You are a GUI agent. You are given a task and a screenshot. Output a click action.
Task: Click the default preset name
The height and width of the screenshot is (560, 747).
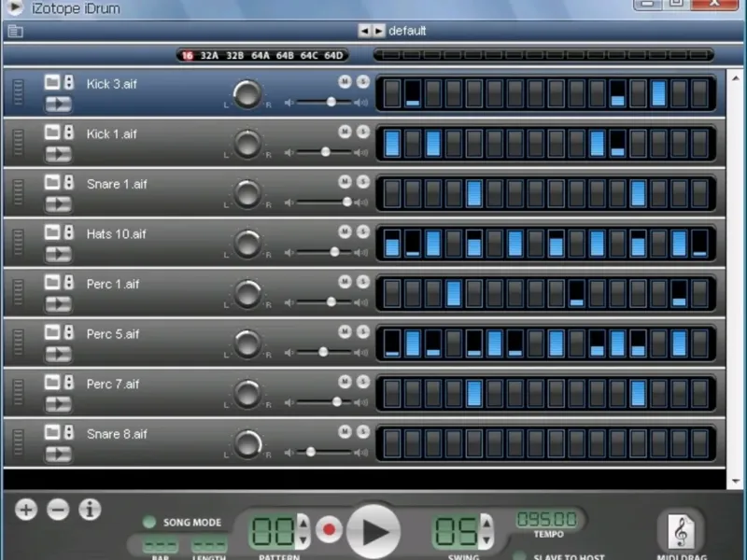tap(407, 31)
